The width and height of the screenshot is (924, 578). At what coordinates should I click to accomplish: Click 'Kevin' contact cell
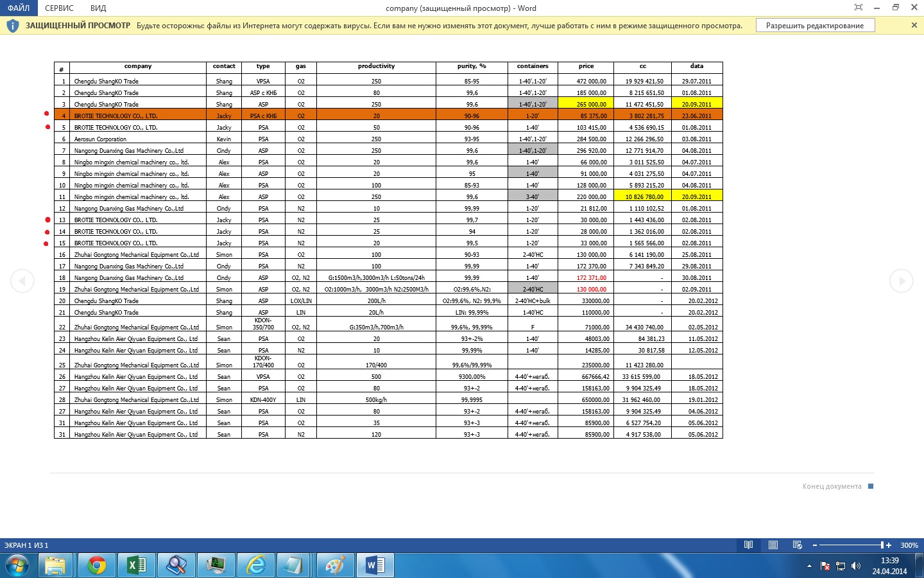[224, 139]
